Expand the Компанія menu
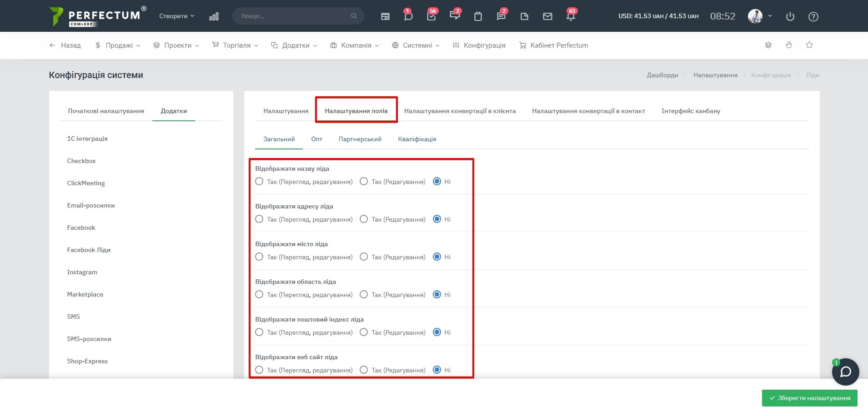The height and width of the screenshot is (416, 868). click(x=355, y=45)
